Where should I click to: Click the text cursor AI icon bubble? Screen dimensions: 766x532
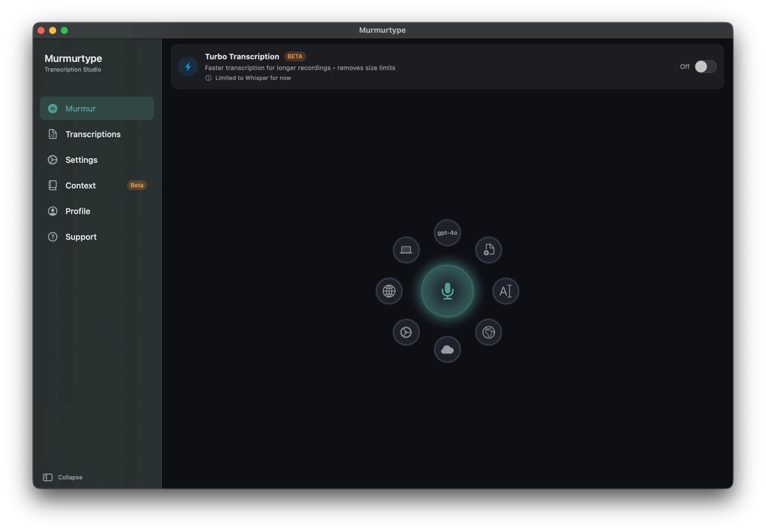click(505, 291)
